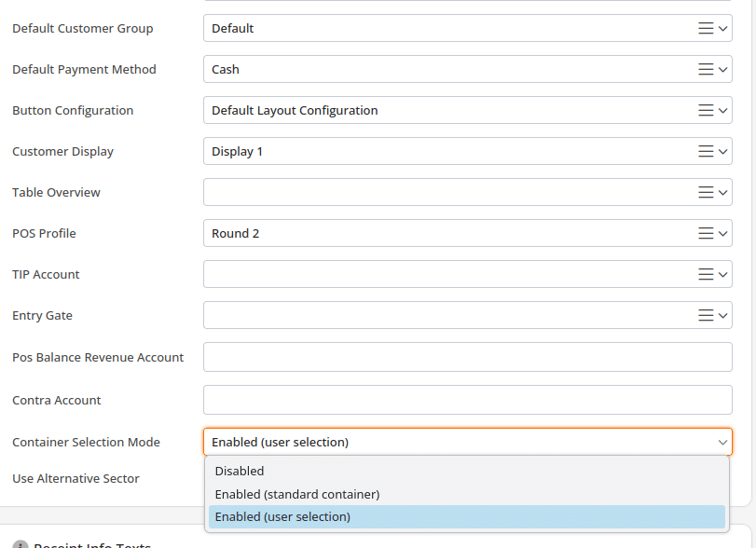Viewport: 756px width, 548px height.
Task: Expand Default Customer Group dropdown arrow
Action: 722,29
